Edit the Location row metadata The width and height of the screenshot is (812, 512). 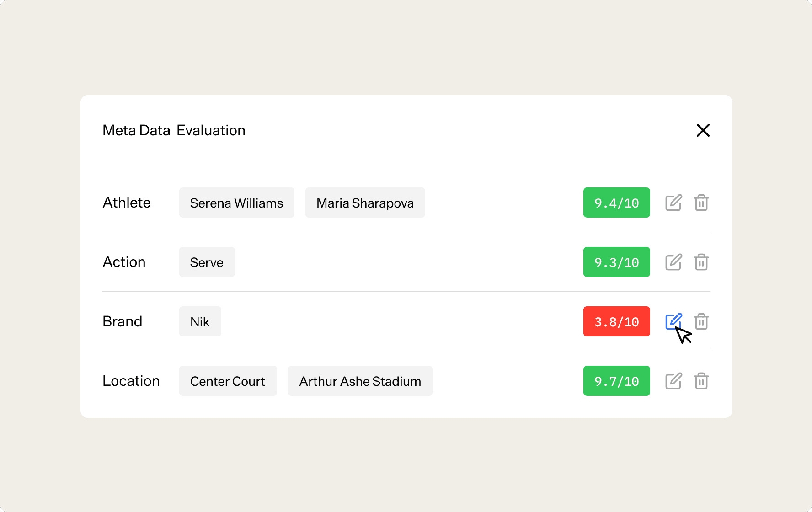pos(673,381)
